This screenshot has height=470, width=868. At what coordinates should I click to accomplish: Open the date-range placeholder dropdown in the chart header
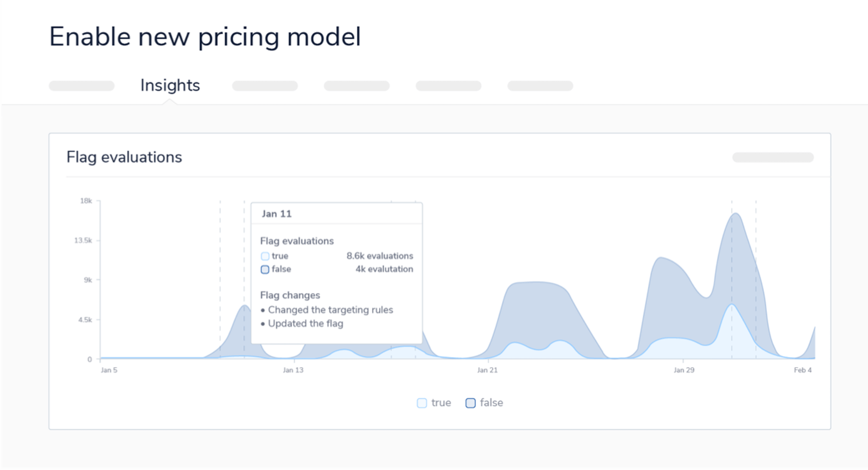773,157
